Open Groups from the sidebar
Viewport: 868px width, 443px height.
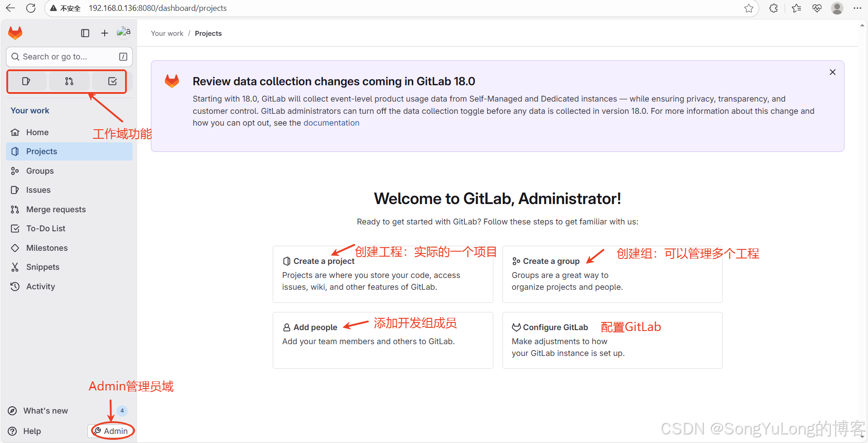coord(69,171)
